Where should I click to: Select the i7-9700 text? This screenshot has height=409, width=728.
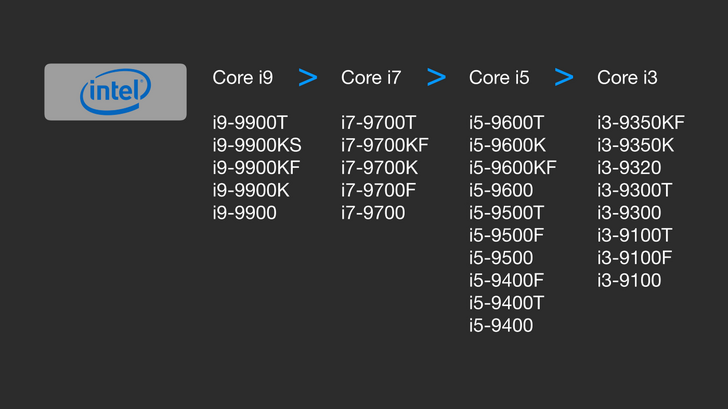pyautogui.click(x=373, y=212)
